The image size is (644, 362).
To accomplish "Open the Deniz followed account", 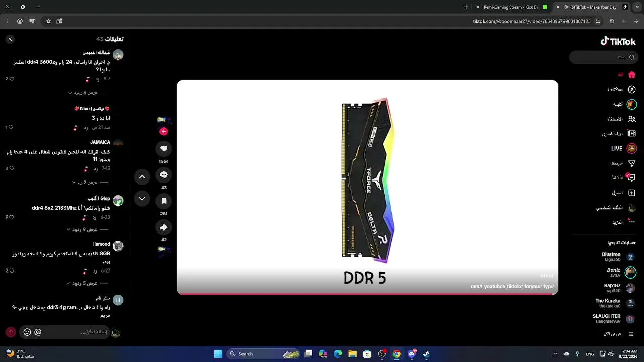I will [621, 273].
